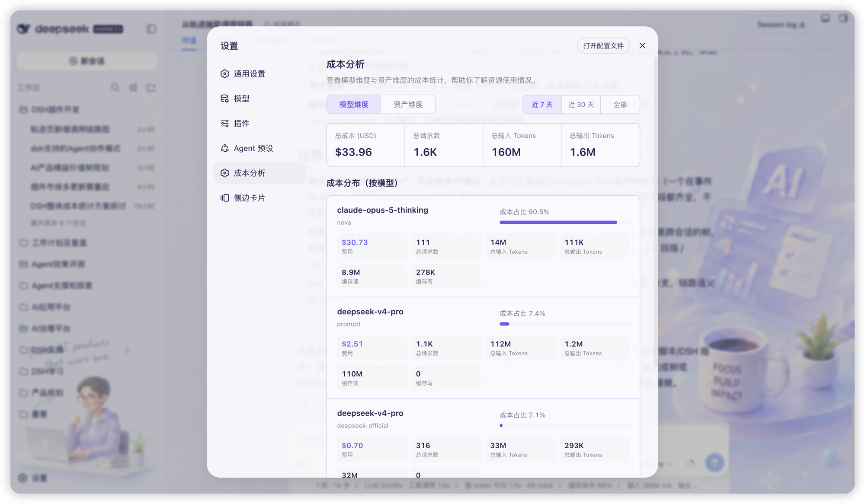Click the $0.70 费用 cell
This screenshot has height=504, width=865.
(372, 450)
